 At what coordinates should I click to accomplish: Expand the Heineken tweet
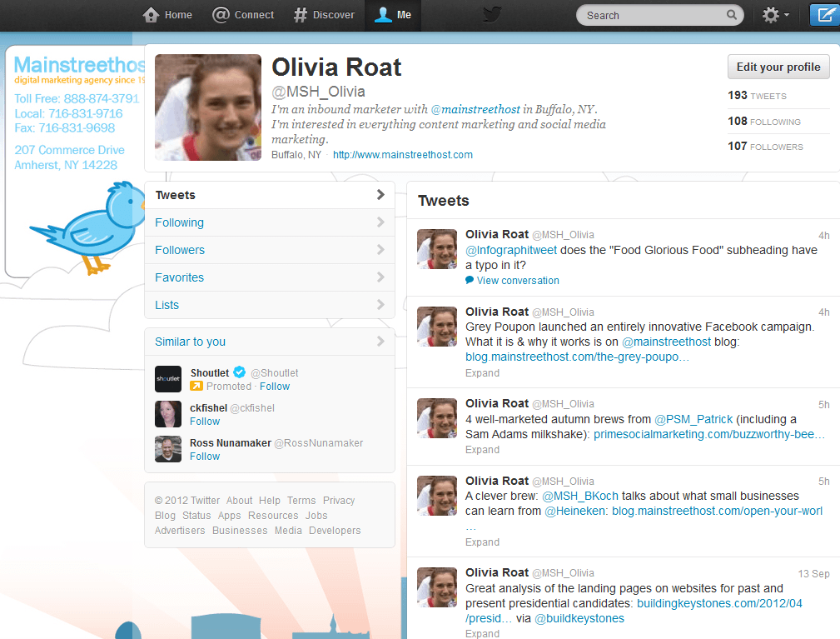pos(482,542)
